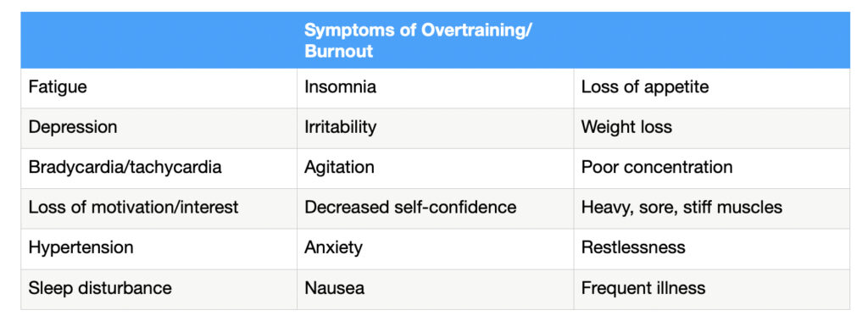Select the Agitation cell

(435, 169)
